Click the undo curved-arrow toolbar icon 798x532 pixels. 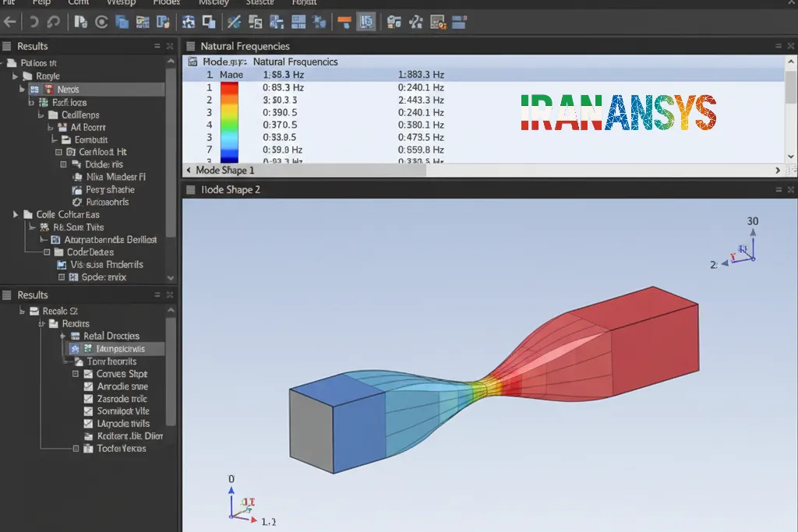(x=33, y=22)
